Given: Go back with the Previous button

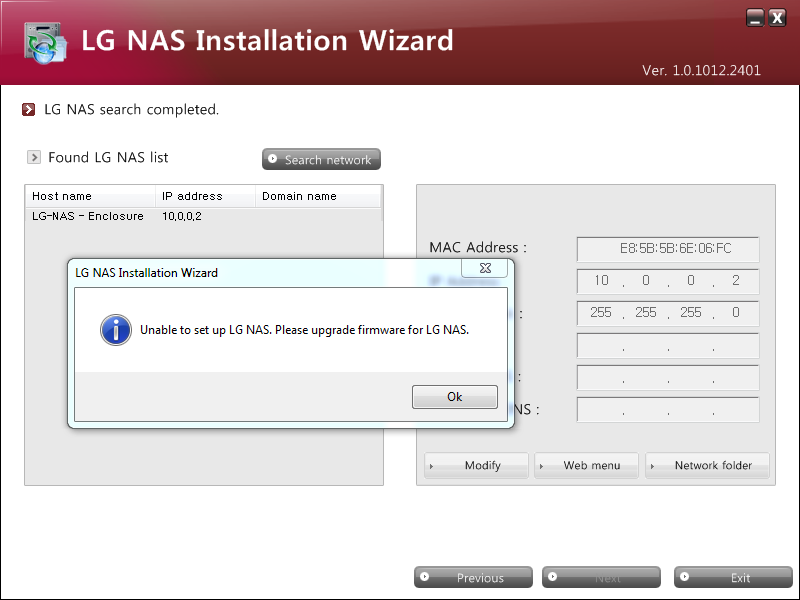Looking at the screenshot, I should (473, 577).
